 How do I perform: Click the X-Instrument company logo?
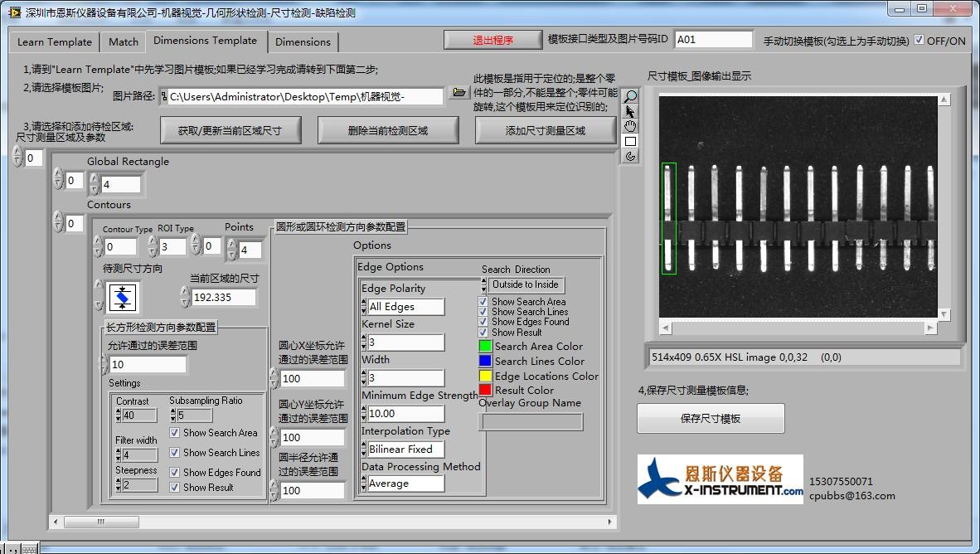click(x=720, y=479)
